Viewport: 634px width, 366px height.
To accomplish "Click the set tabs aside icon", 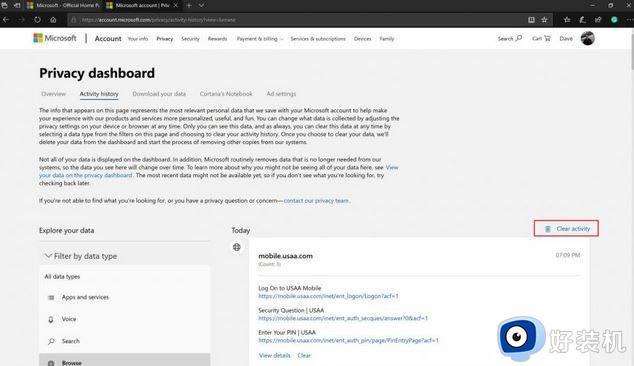I will tap(17, 6).
